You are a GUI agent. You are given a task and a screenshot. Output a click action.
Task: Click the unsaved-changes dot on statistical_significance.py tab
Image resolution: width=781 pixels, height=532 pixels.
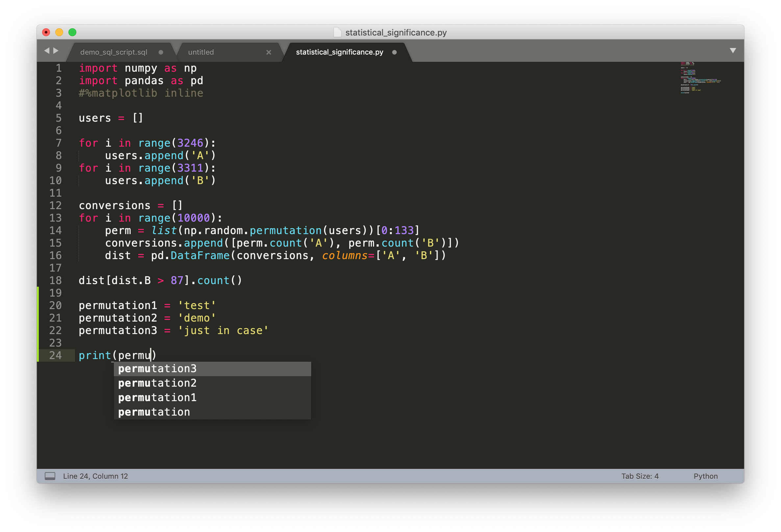tap(394, 52)
